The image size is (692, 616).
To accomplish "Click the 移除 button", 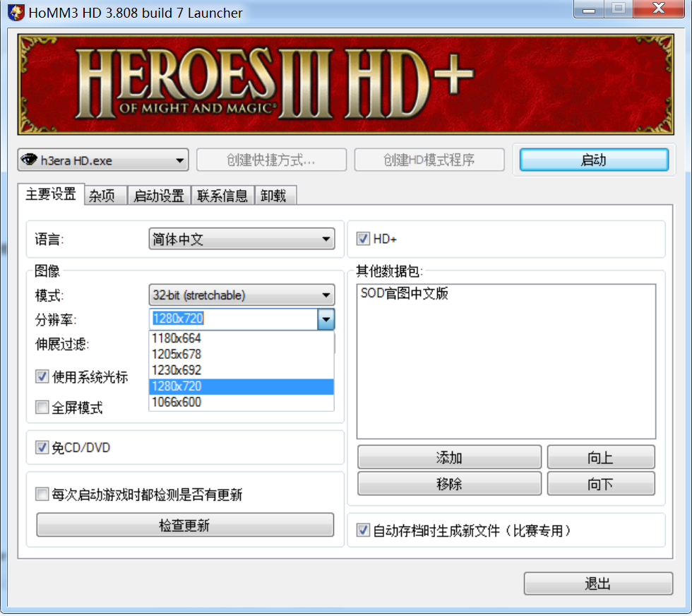I will 449,484.
